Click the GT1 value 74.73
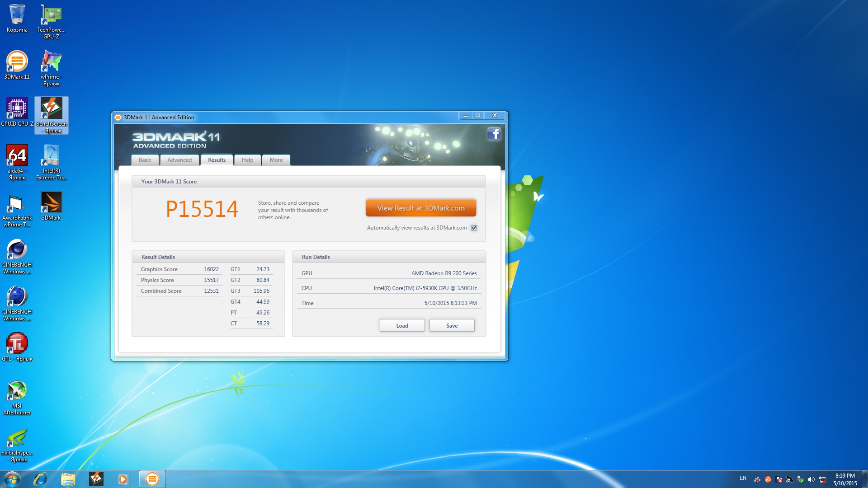868x488 pixels. [x=263, y=269]
